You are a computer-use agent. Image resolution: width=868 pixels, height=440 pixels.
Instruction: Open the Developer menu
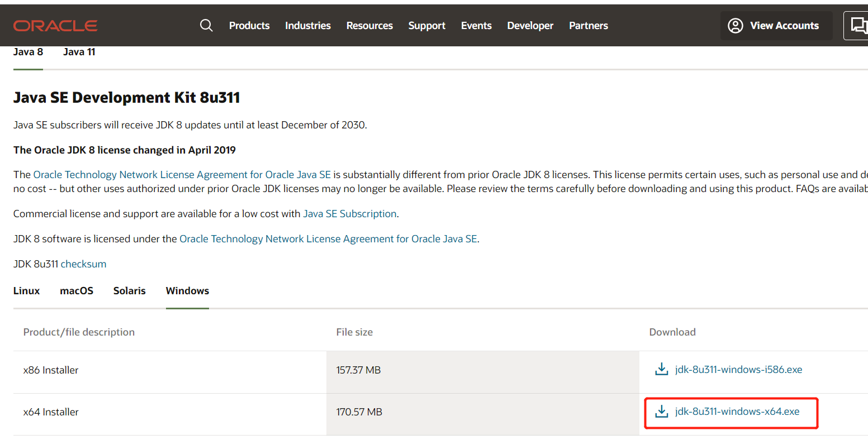530,26
